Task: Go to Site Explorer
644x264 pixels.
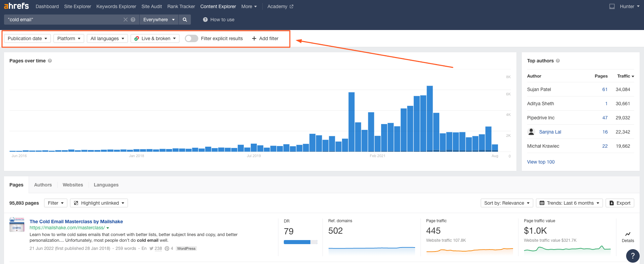Action: click(77, 6)
